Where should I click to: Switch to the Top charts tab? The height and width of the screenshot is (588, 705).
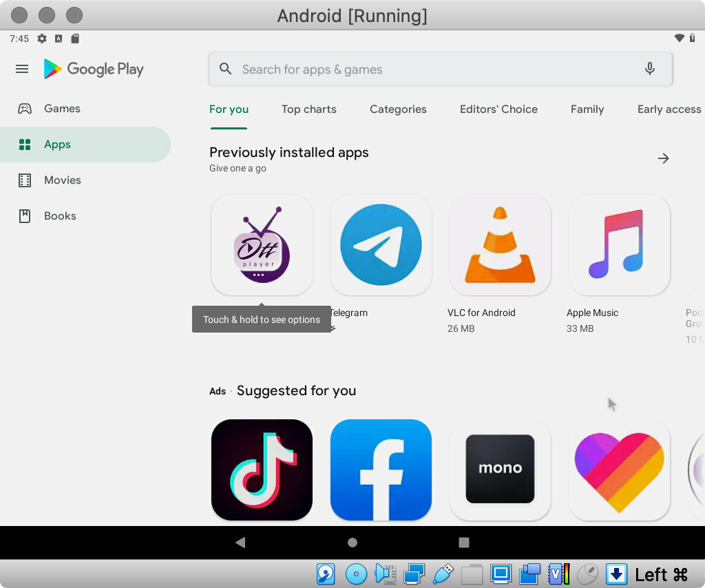click(x=308, y=109)
